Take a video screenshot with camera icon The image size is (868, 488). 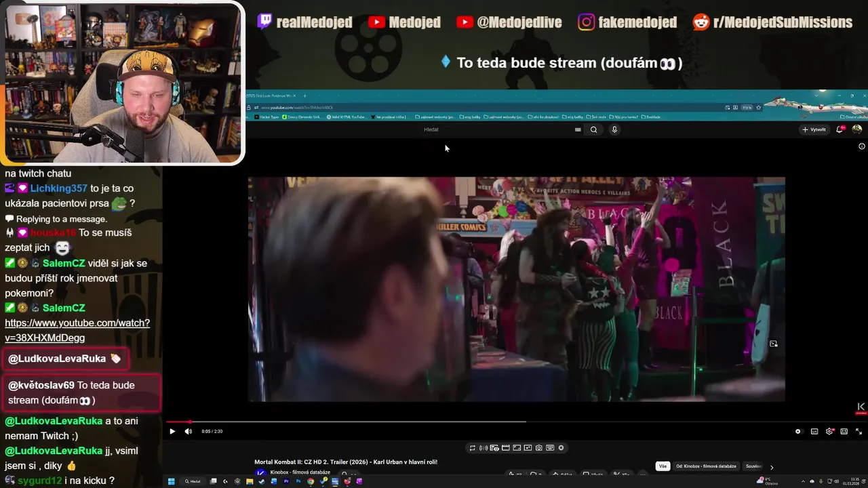pyautogui.click(x=538, y=448)
